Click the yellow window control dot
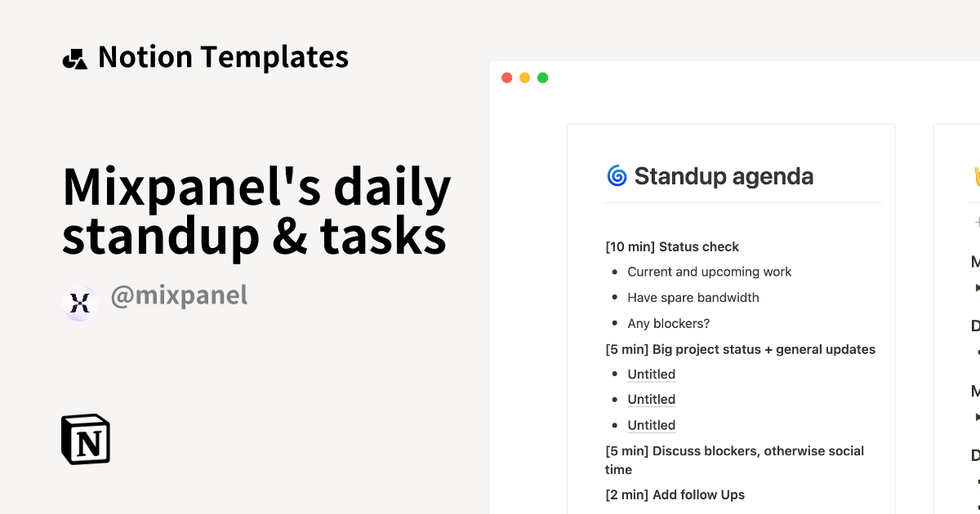980x514 pixels. pos(524,77)
